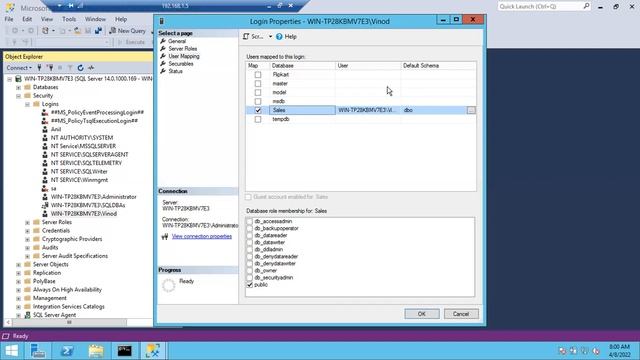Expand the Server Objects node
The image size is (640, 360).
18,264
